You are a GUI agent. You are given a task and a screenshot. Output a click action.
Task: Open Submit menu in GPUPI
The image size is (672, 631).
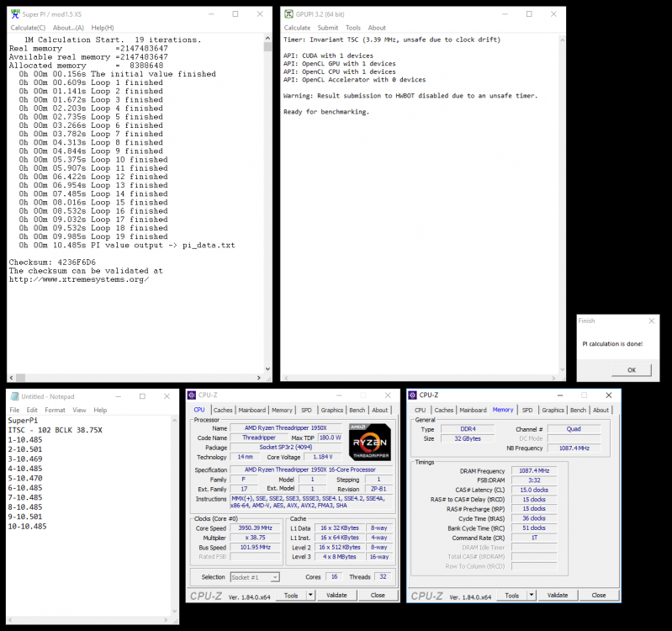328,28
